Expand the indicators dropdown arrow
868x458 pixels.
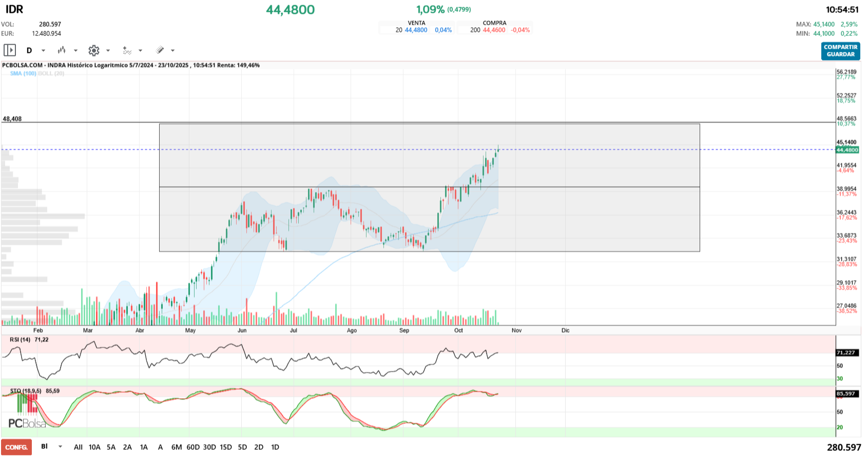(140, 50)
